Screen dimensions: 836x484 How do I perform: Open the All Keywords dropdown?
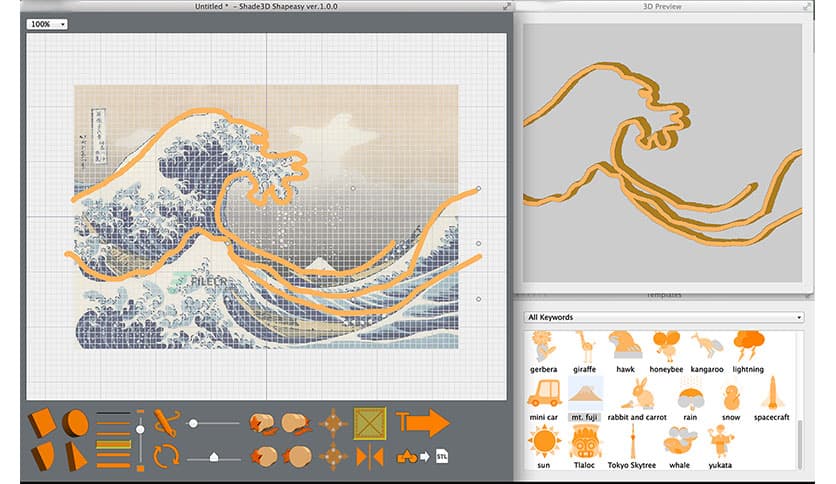[x=664, y=317]
